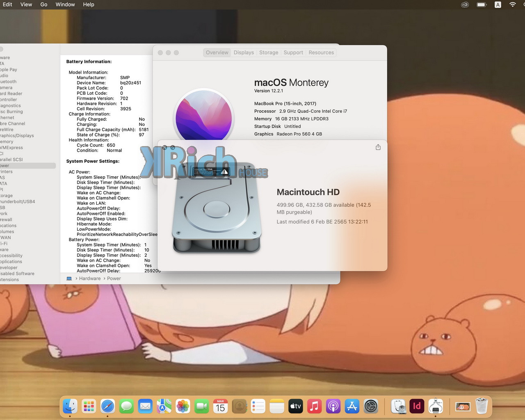Select Thunderbolt/USB4 in the sidebar
Viewport: 525px width, 420px height.
pyautogui.click(x=18, y=202)
